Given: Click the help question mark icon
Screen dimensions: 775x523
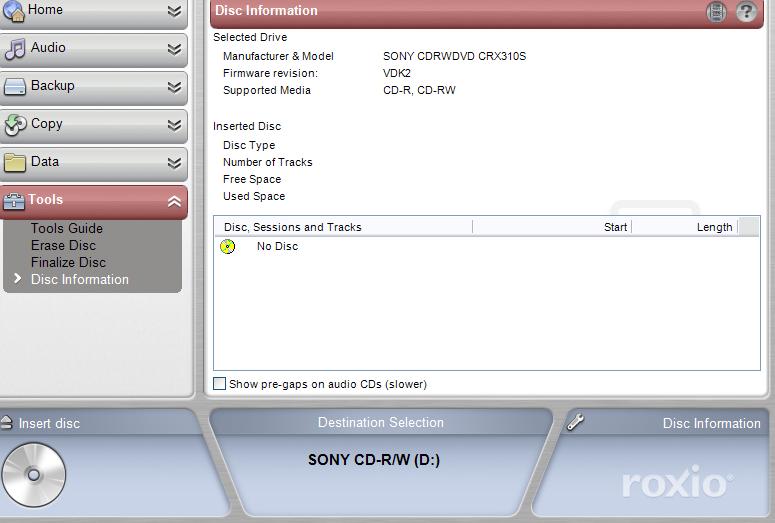Looking at the screenshot, I should (746, 11).
